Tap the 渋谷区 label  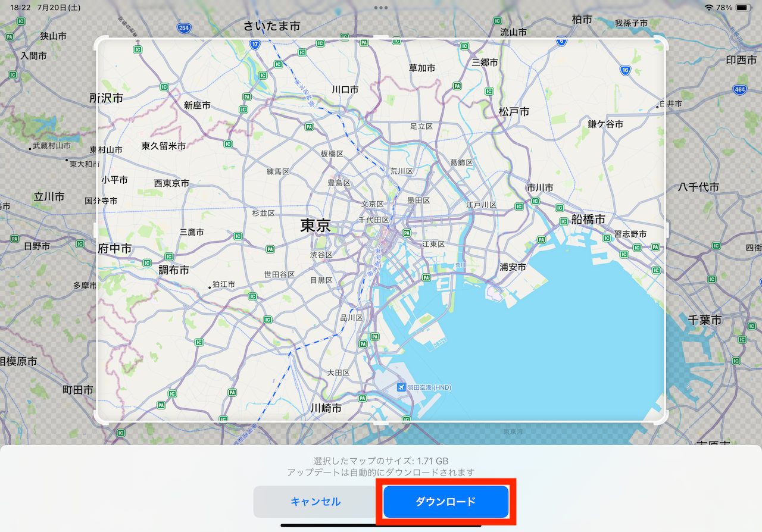tap(321, 254)
